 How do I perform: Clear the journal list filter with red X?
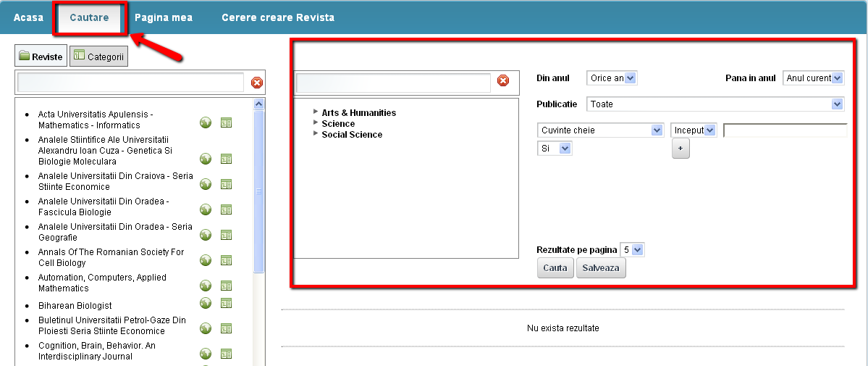[x=257, y=83]
